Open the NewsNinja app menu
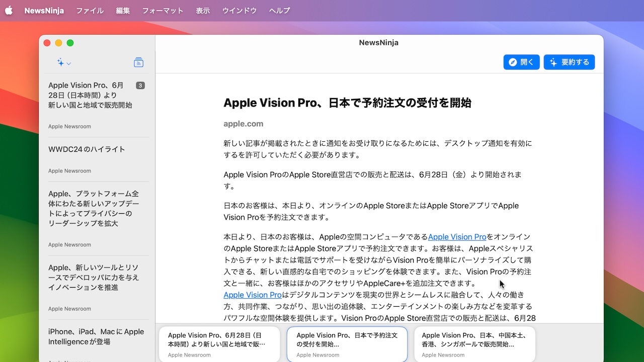 pos(44,11)
